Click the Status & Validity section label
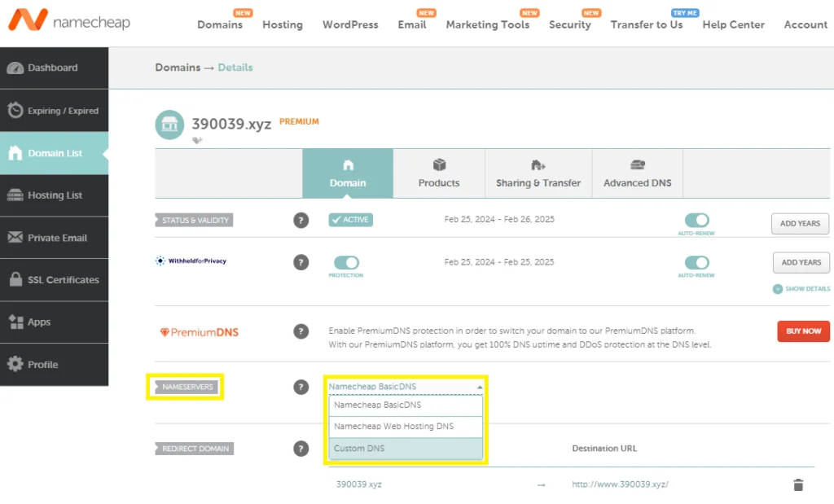 pyautogui.click(x=194, y=220)
